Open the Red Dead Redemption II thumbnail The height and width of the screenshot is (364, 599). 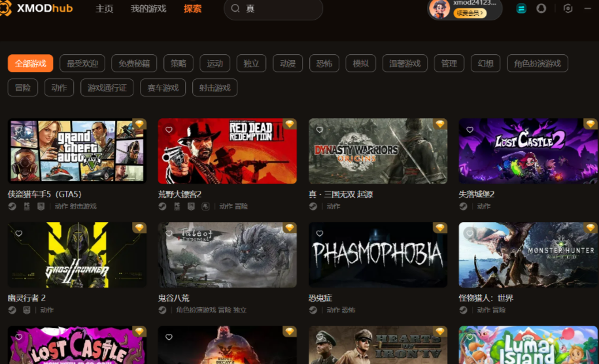pos(227,151)
